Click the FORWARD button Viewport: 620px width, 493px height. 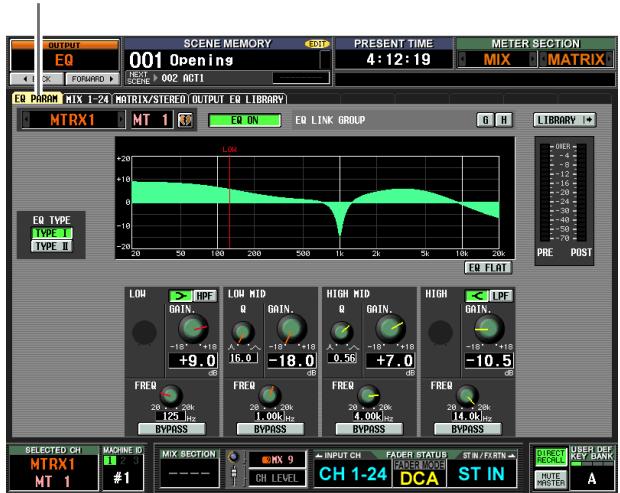(92, 79)
